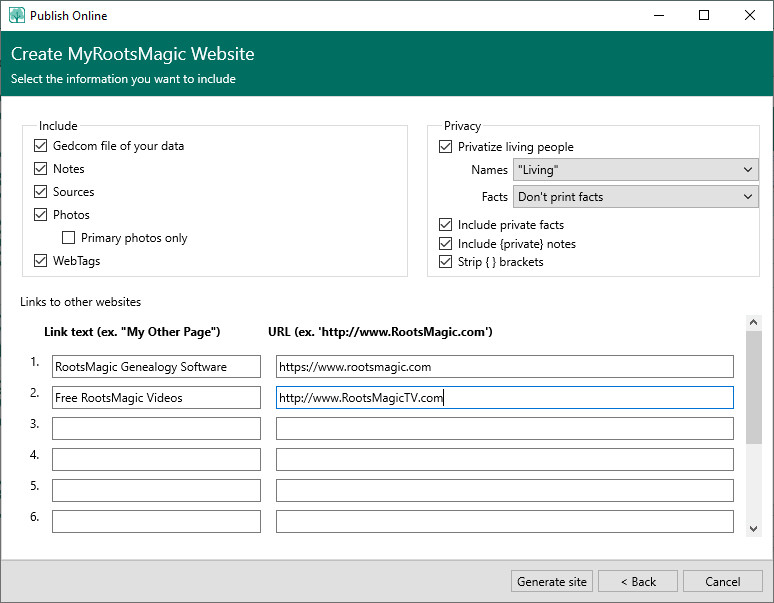
Task: Click the link 1 URL field
Action: [x=504, y=367]
